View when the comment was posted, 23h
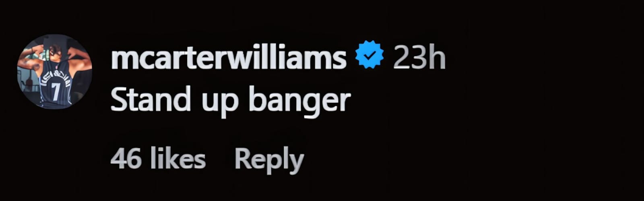 pyautogui.click(x=419, y=57)
